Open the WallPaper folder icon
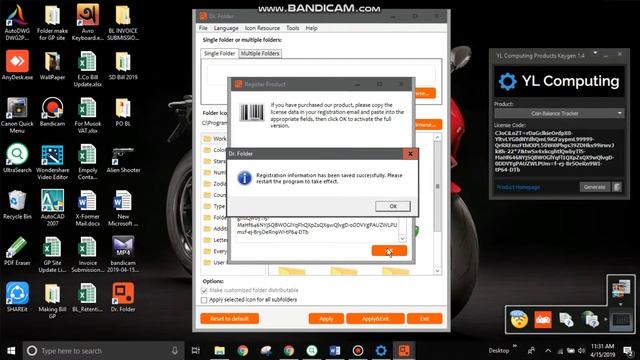 [x=52, y=65]
